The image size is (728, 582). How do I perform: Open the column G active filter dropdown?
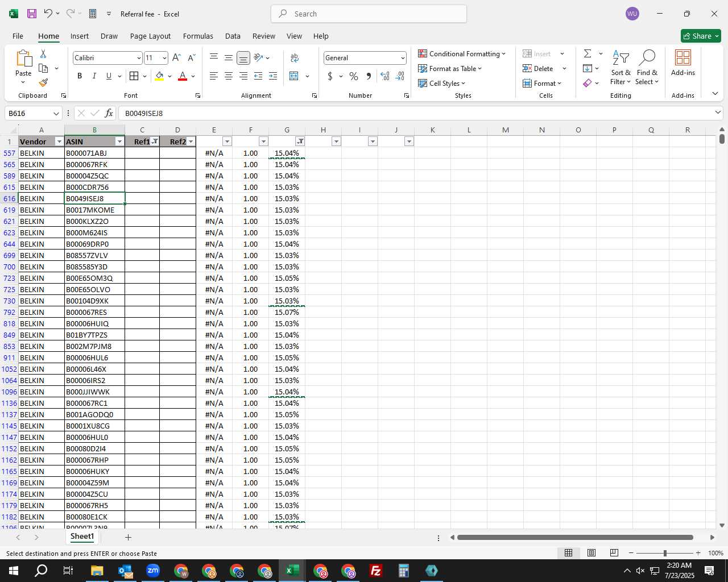click(300, 142)
